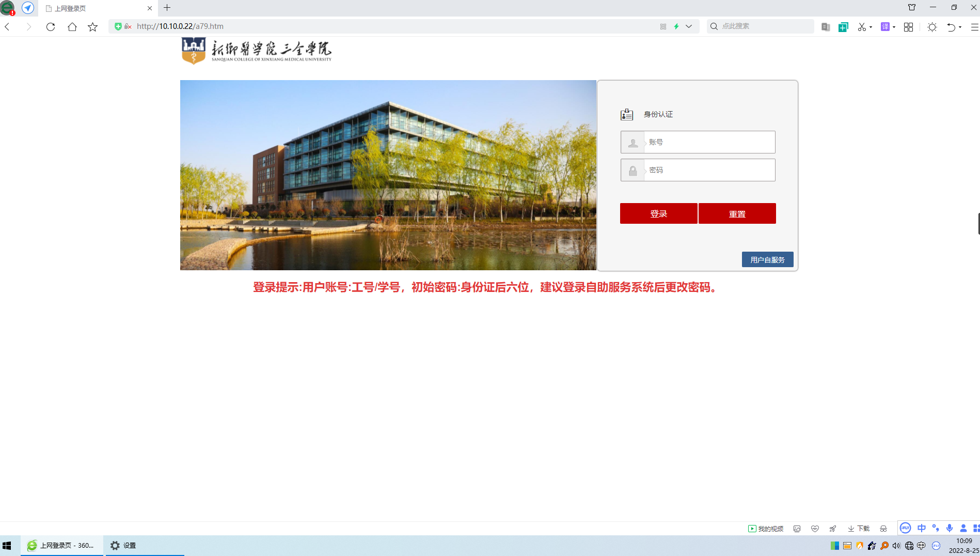This screenshot has height=556, width=980.
Task: Toggle the iFLY microphone voice input
Action: click(950, 528)
